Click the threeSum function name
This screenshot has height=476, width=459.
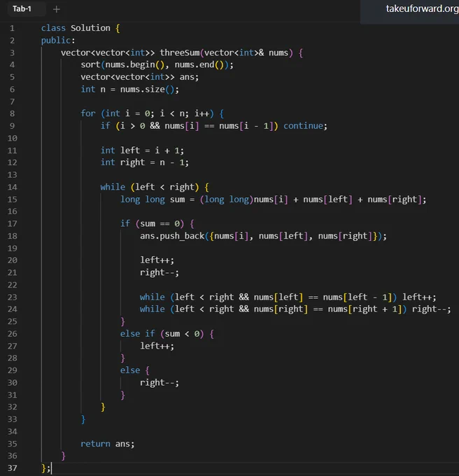(x=180, y=52)
